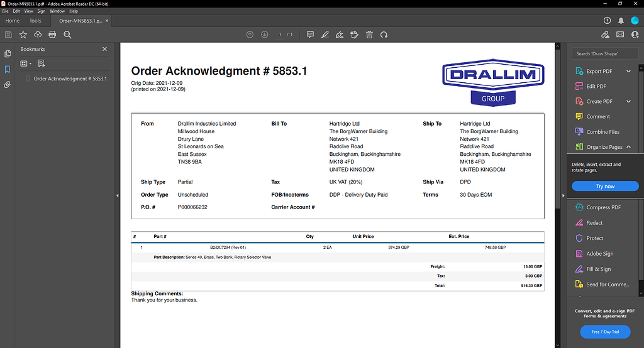Open the account profile avatar
The image size is (644, 348).
(635, 21)
